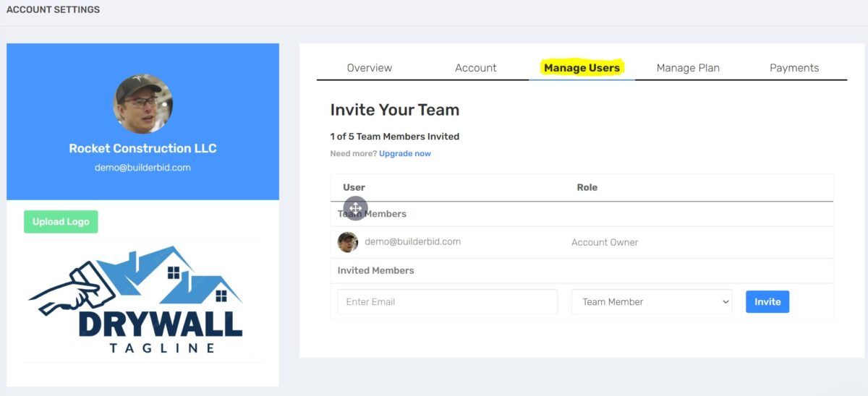Image resolution: width=868 pixels, height=396 pixels.
Task: Focus the Enter Email input field
Action: click(x=447, y=302)
